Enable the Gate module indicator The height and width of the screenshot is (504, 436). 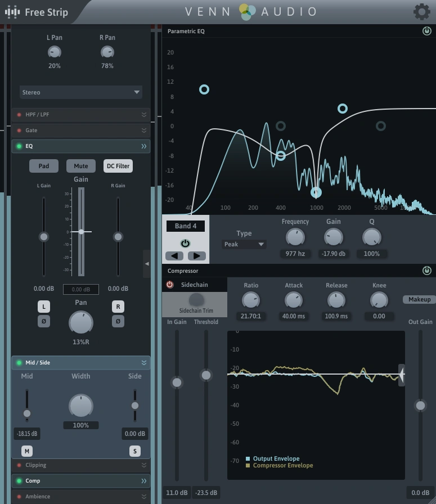pos(19,130)
